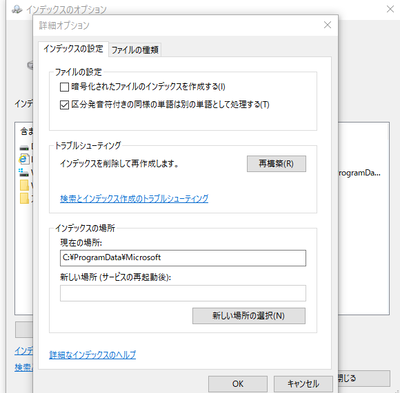Uncheck 区分発音符付きの同様の単語 checkbox
The image size is (400, 393).
coord(64,105)
